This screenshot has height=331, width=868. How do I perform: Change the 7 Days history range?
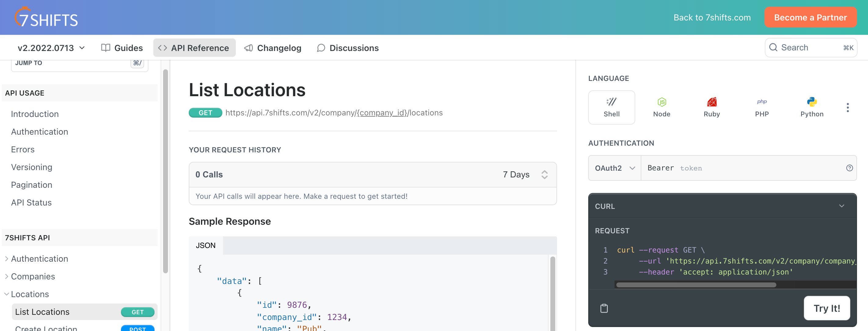[x=525, y=174]
